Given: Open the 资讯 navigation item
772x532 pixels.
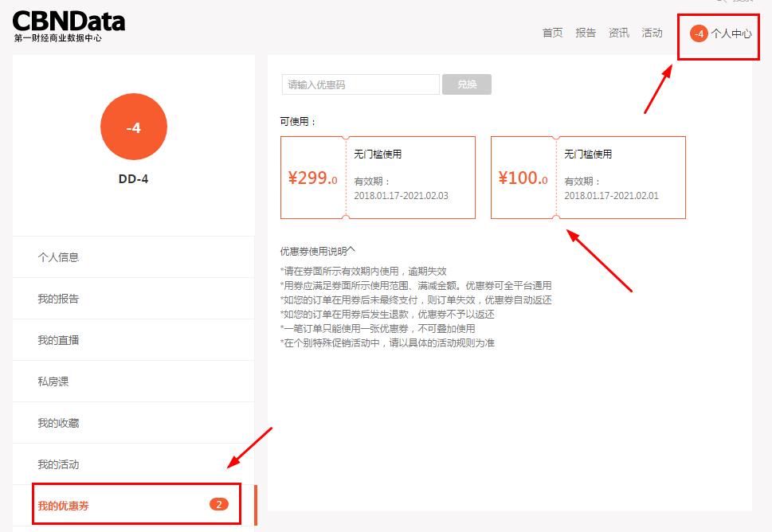Looking at the screenshot, I should pos(619,33).
